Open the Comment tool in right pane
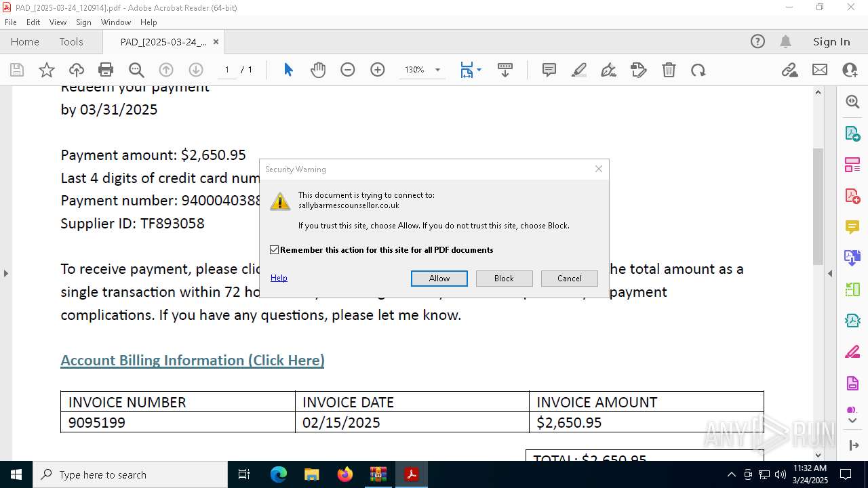Screen dimensions: 868x488 (x=852, y=226)
